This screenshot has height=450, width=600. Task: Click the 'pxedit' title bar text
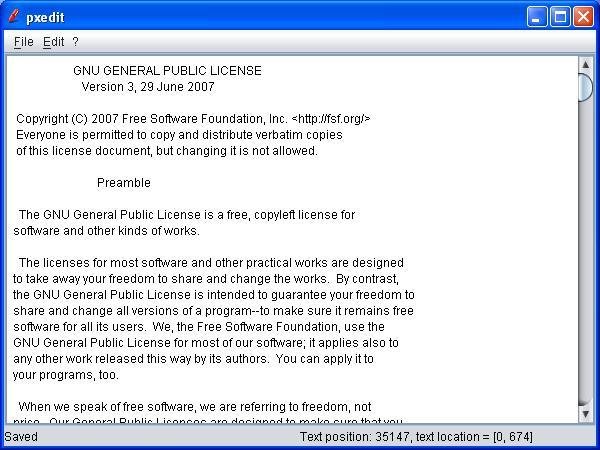[45, 17]
